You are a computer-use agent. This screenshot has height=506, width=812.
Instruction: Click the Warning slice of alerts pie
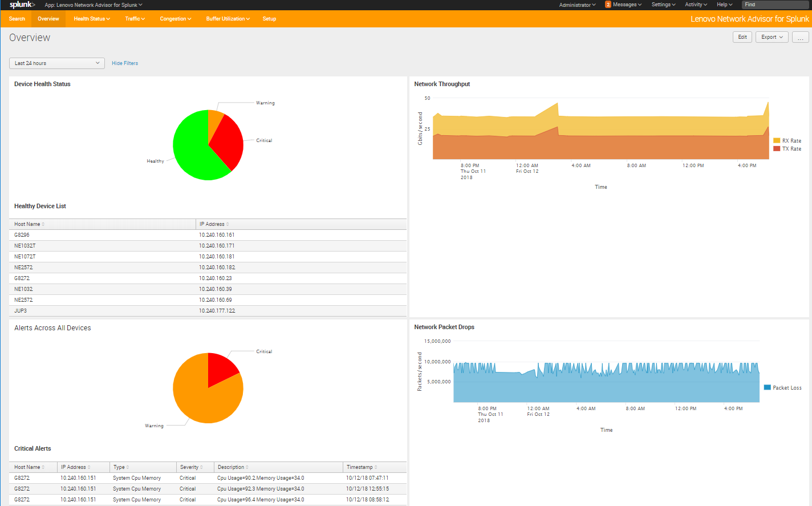[200, 399]
